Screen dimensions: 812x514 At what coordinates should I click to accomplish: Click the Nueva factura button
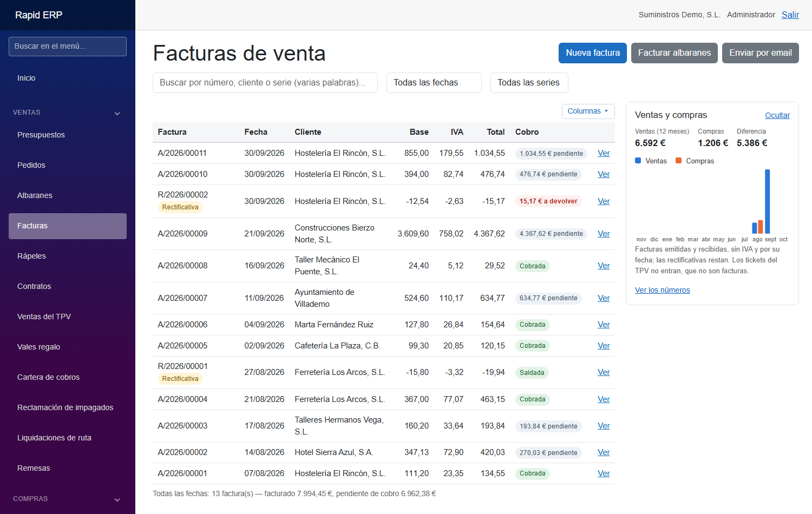593,53
